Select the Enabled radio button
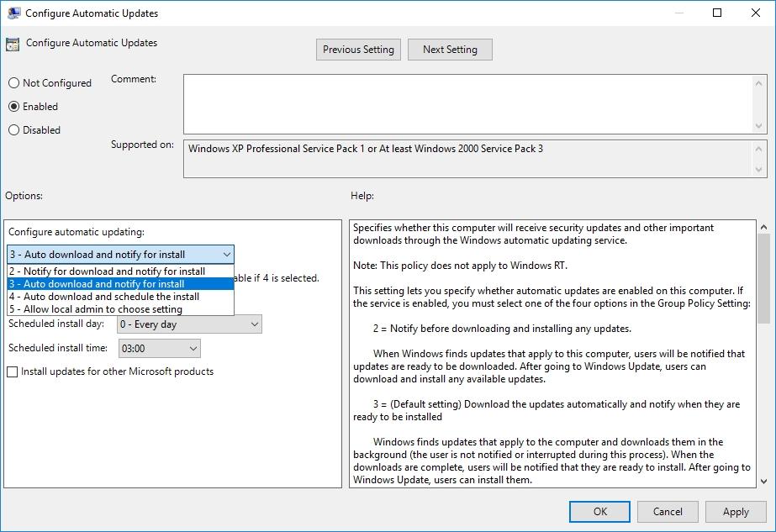Image resolution: width=776 pixels, height=532 pixels. 13,106
